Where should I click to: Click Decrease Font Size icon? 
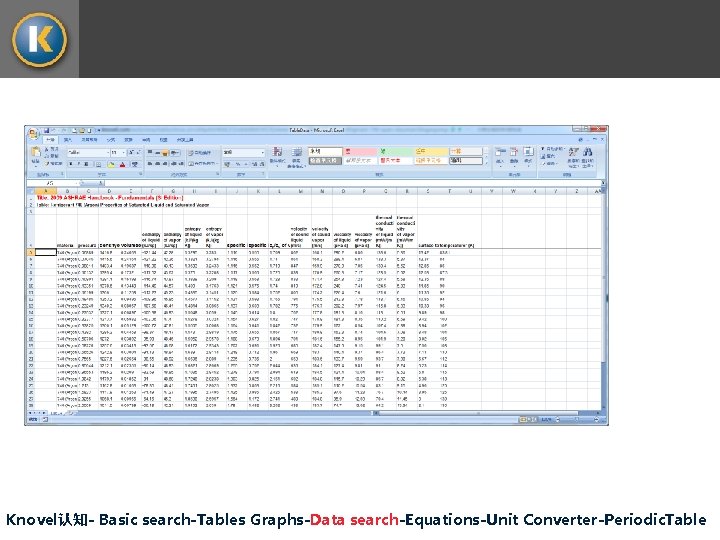[138, 152]
